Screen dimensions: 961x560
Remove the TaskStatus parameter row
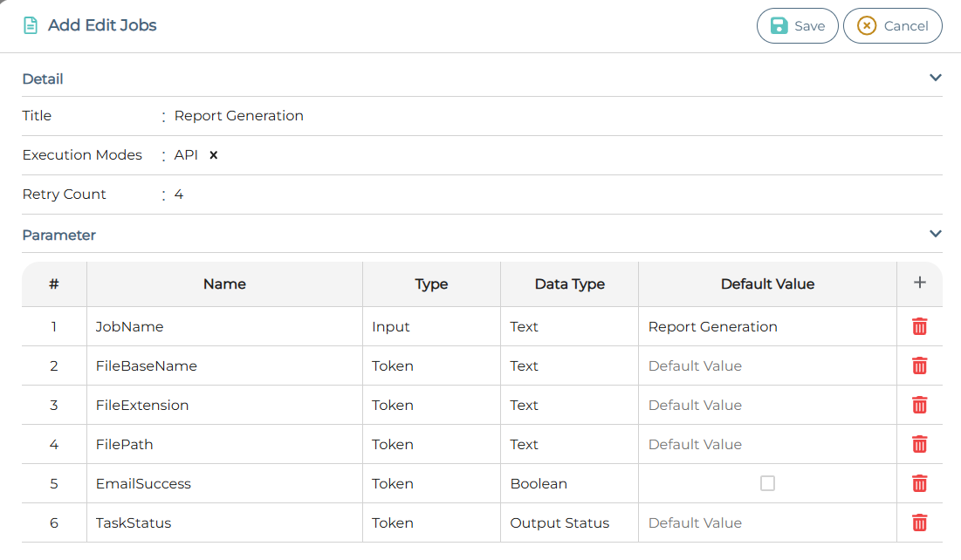919,522
